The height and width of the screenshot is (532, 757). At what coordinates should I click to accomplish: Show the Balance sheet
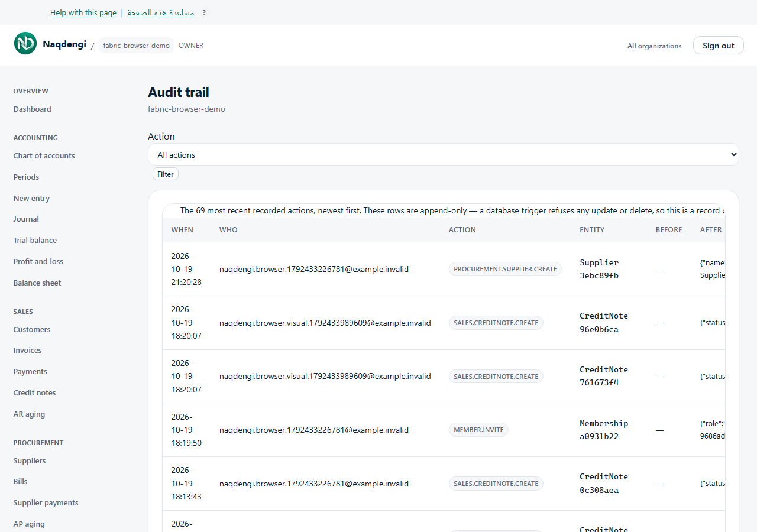[x=37, y=283]
